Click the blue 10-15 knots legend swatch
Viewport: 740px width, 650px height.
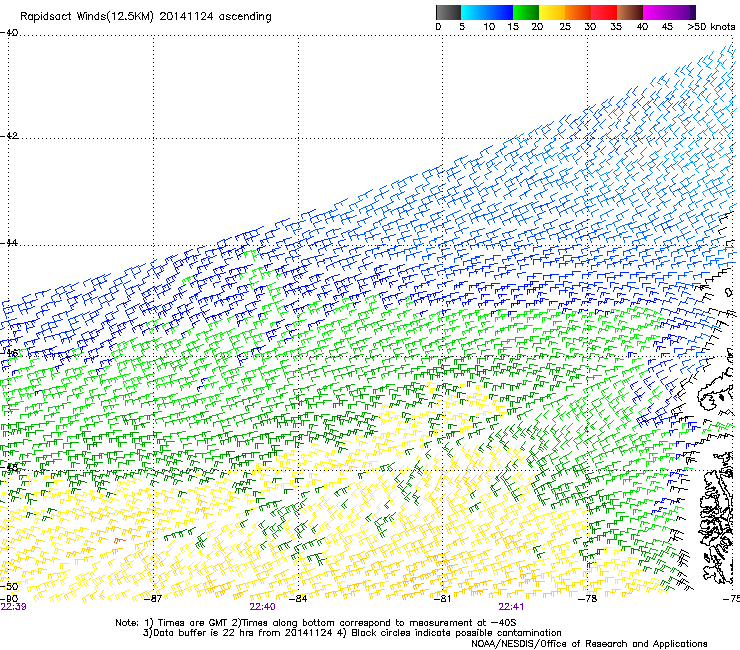pos(500,12)
